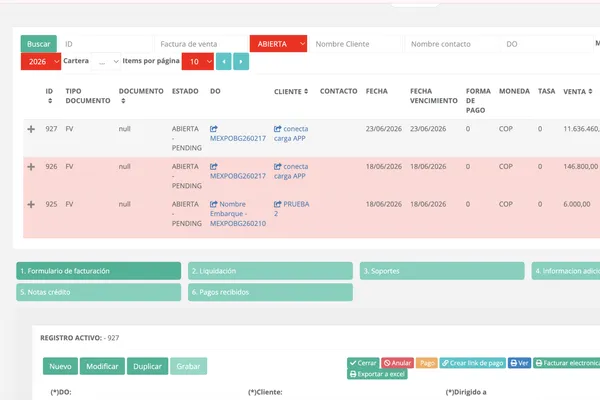
Task: Open the PRUEBA 2 client link icon
Action: [277, 204]
